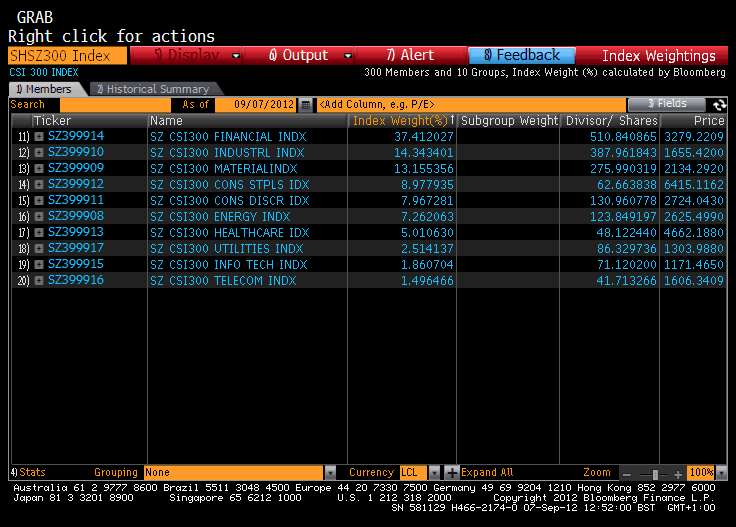Click the plus icon for Expand All
736x527 pixels.
[452, 472]
